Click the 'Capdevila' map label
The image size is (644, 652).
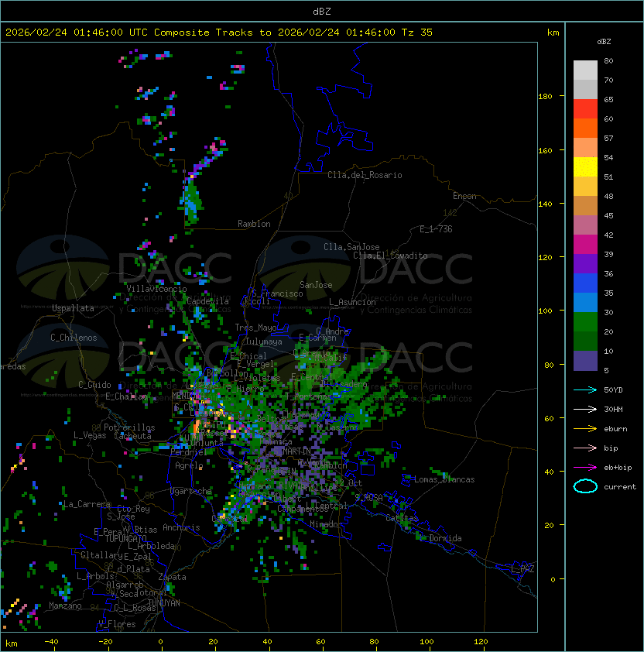pyautogui.click(x=208, y=301)
